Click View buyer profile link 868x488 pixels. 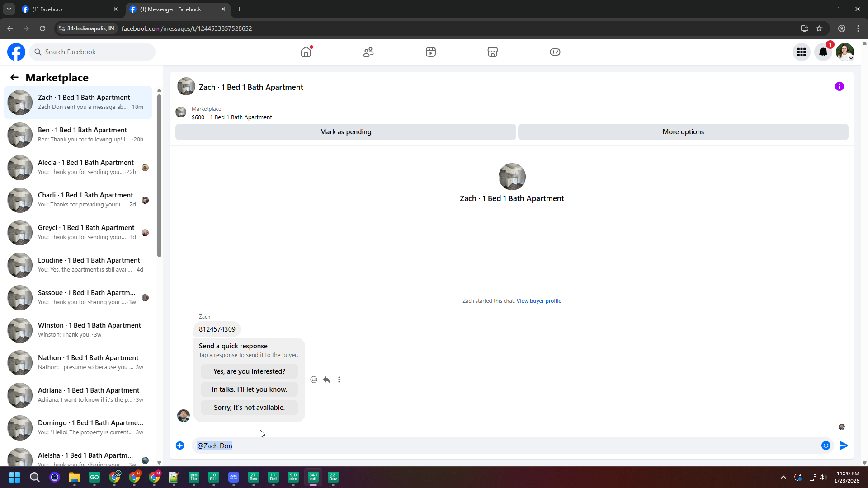538,301
